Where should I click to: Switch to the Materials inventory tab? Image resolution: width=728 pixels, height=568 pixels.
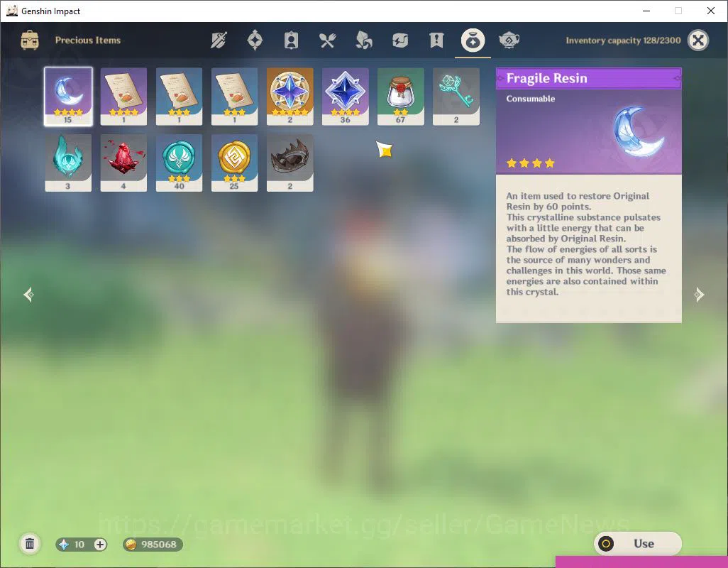coord(363,40)
